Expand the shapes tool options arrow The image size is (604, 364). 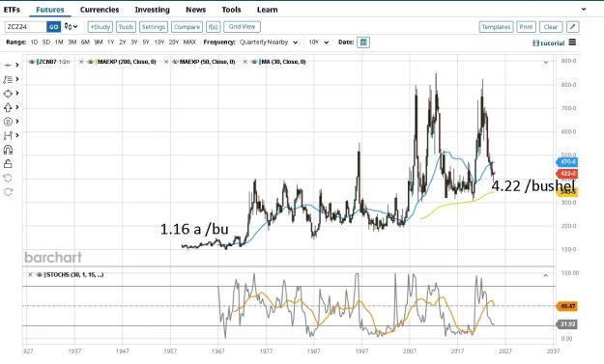[17, 94]
